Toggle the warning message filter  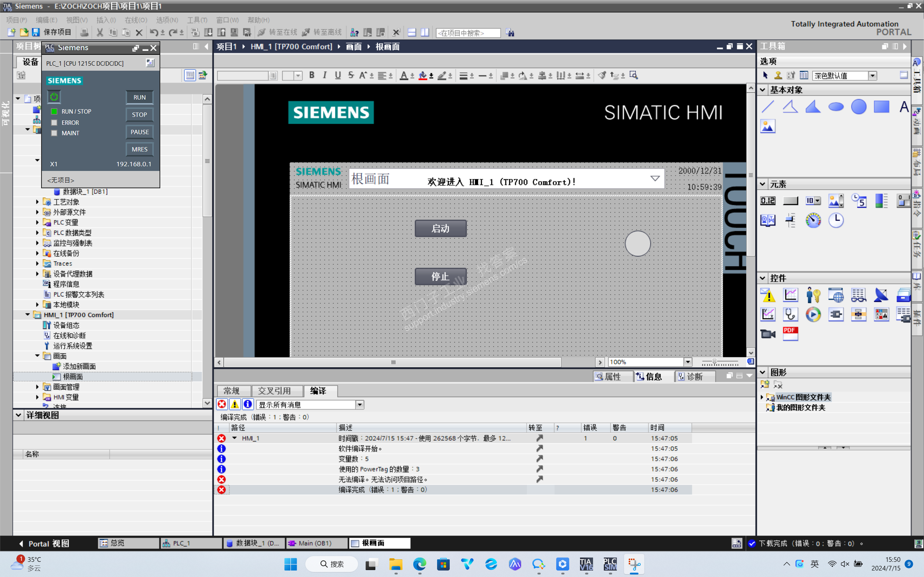click(235, 404)
